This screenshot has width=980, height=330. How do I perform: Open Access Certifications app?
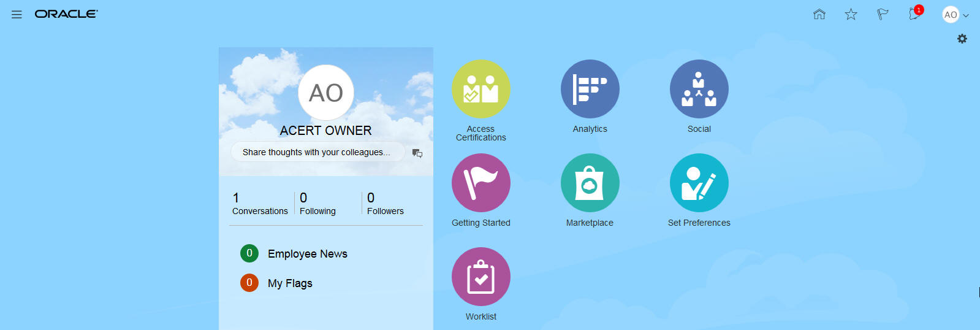(481, 89)
